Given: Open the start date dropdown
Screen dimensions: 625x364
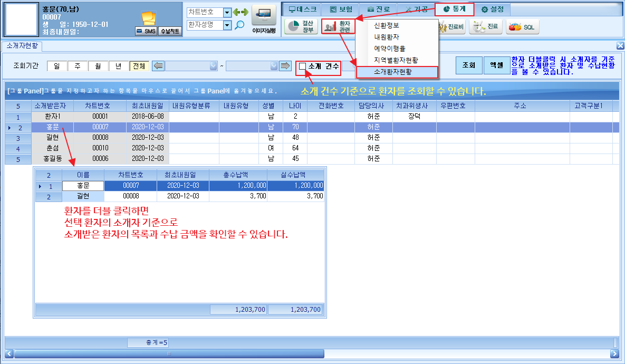Looking at the screenshot, I should (x=213, y=66).
